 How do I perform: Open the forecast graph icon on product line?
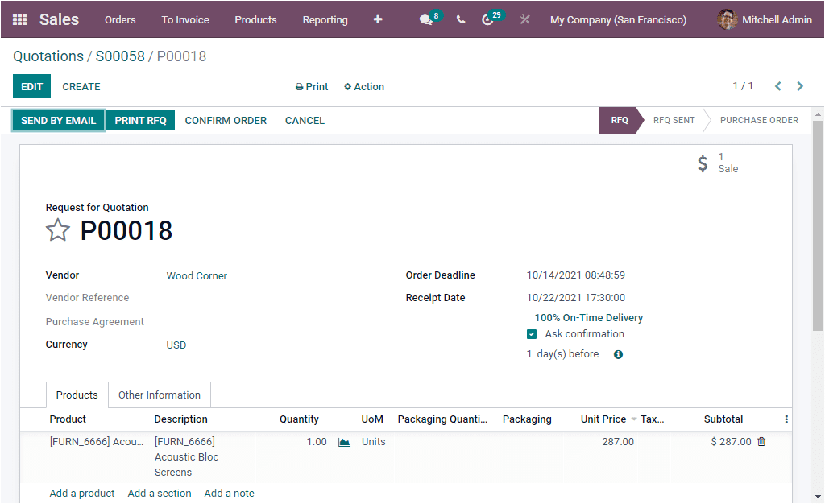[x=344, y=441]
